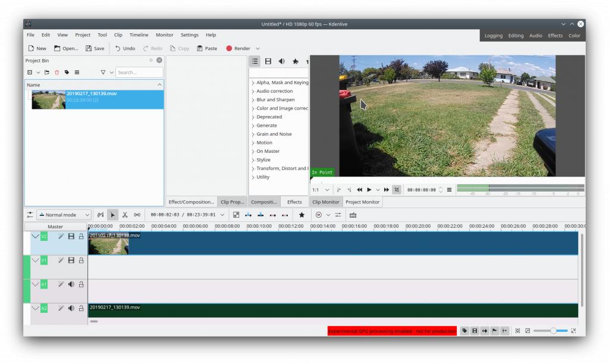Open the 1:1 zoom dropdown in monitor

321,190
